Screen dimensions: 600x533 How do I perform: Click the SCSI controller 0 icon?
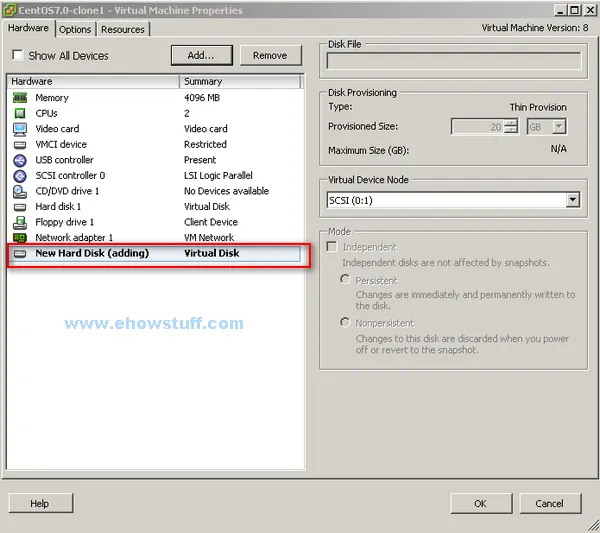[x=20, y=176]
